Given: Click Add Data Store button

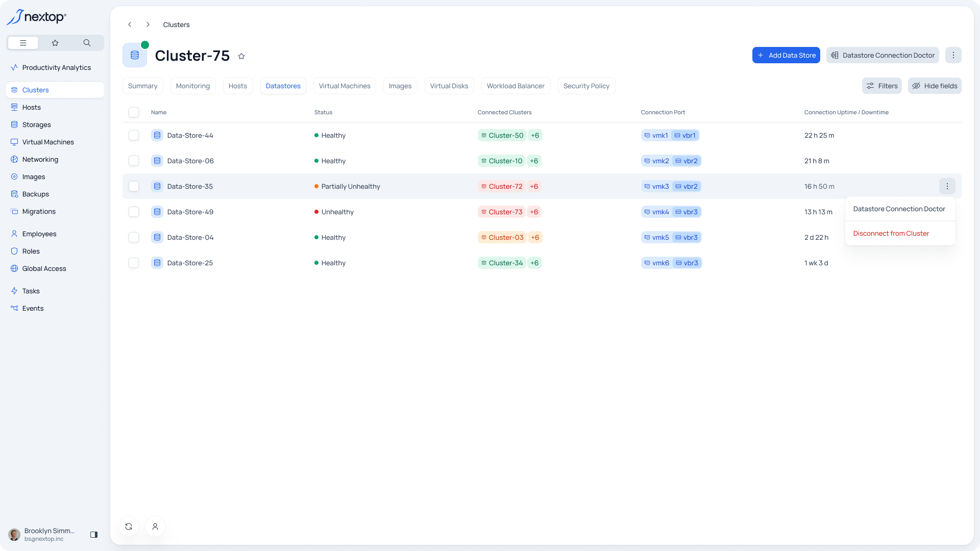Looking at the screenshot, I should (786, 55).
